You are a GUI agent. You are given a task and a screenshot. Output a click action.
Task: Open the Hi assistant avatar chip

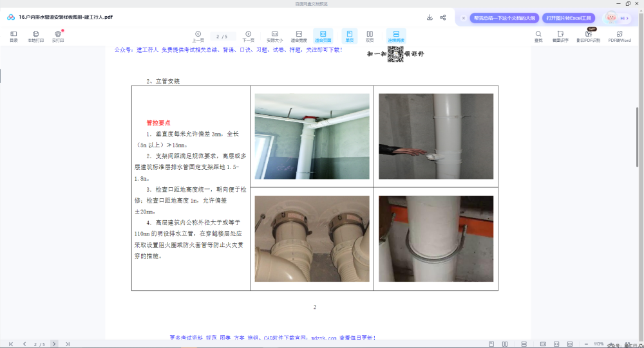[x=617, y=18]
